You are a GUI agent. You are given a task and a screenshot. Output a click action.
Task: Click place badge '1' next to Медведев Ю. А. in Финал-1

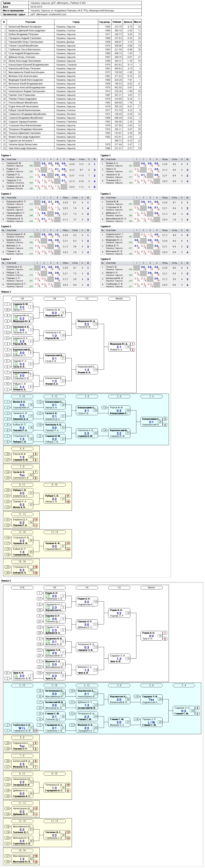(133, 344)
